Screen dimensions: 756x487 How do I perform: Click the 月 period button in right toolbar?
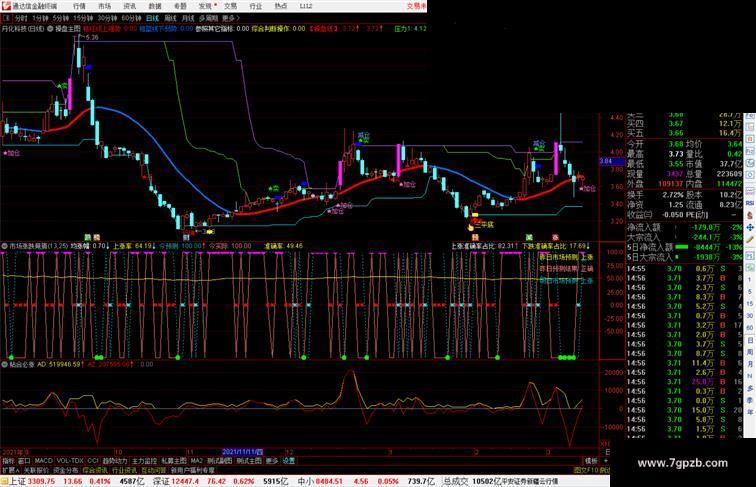[x=750, y=365]
